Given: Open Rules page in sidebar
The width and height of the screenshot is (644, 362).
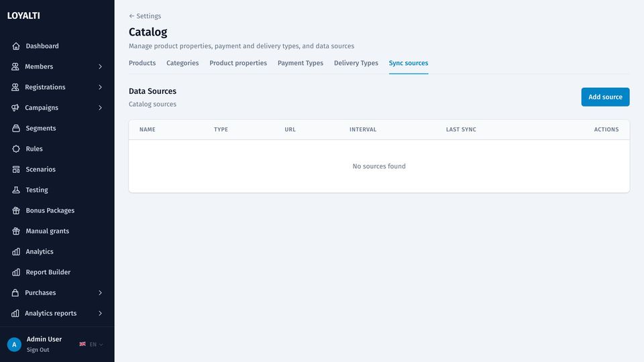Looking at the screenshot, I should pyautogui.click(x=34, y=149).
